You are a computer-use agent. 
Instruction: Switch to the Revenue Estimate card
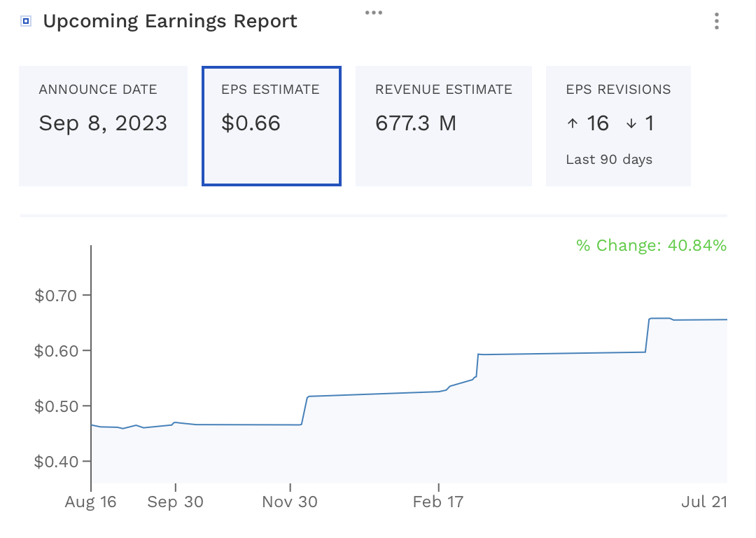(444, 126)
